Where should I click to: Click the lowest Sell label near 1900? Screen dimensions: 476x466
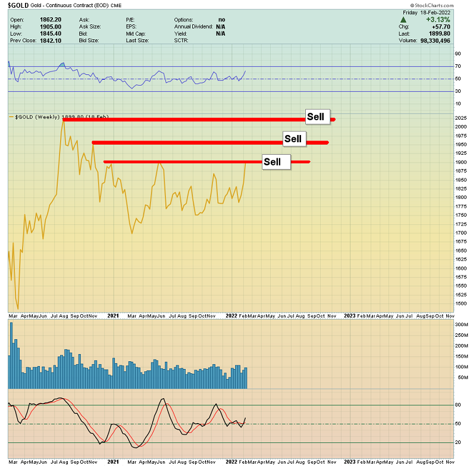(272, 162)
